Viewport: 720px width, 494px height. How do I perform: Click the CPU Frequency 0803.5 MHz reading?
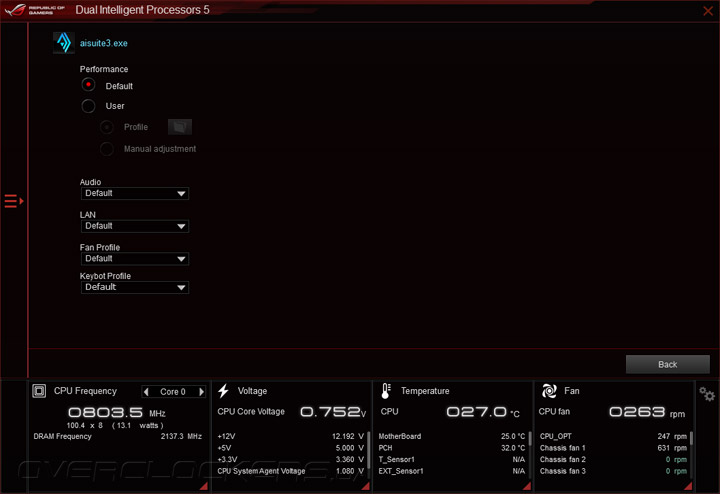coord(117,412)
